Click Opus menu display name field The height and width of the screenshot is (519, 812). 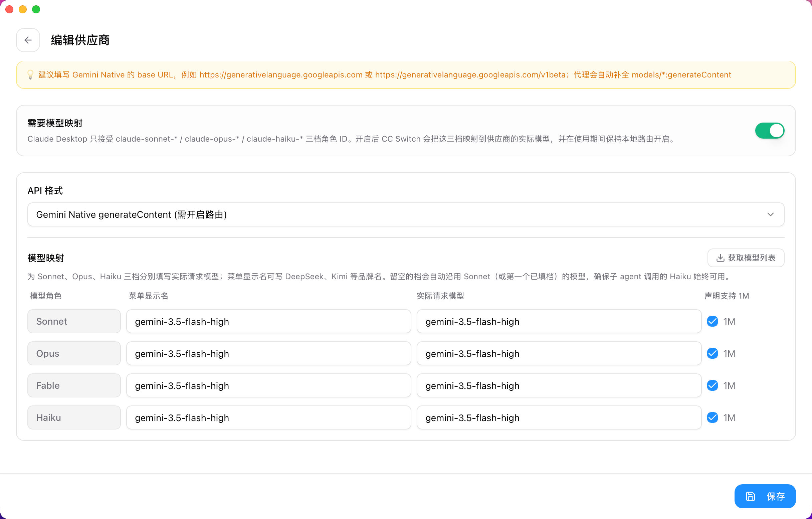(x=268, y=353)
